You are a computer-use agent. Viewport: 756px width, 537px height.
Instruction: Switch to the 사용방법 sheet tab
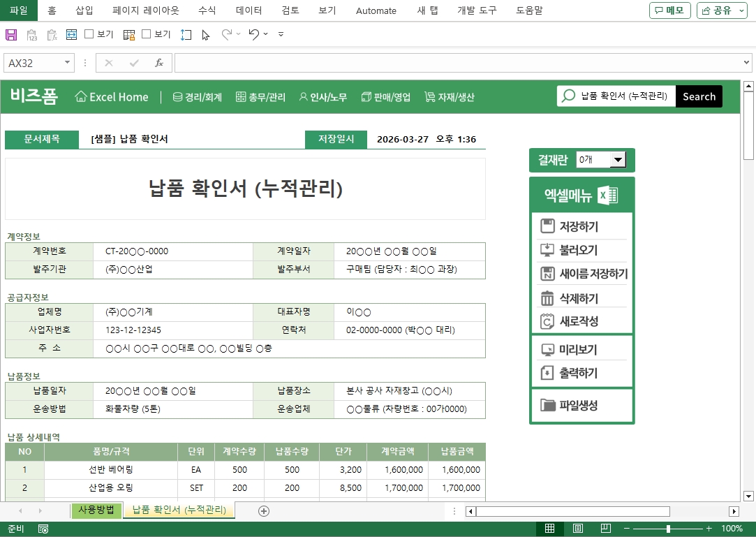tap(96, 510)
